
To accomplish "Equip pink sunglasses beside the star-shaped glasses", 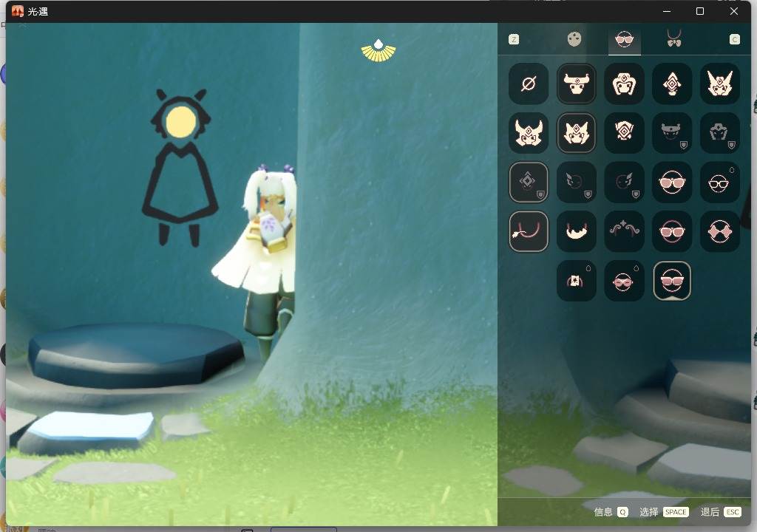I will point(671,231).
